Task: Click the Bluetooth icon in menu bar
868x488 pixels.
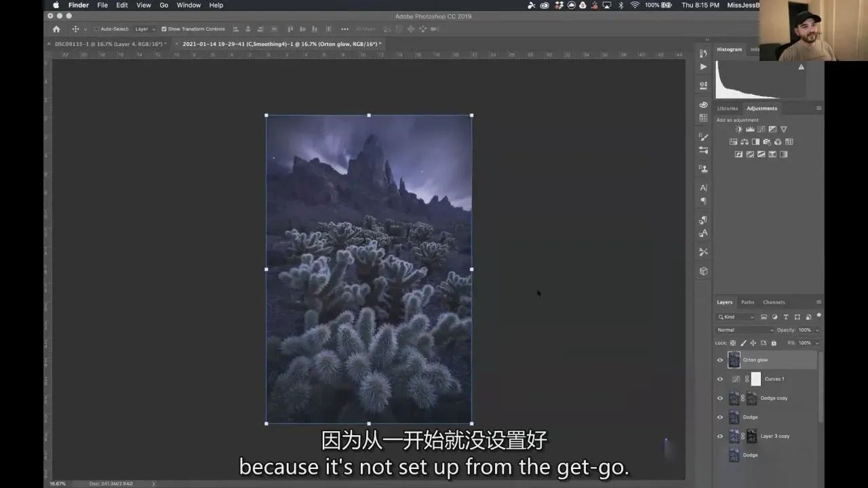Action: [x=620, y=5]
